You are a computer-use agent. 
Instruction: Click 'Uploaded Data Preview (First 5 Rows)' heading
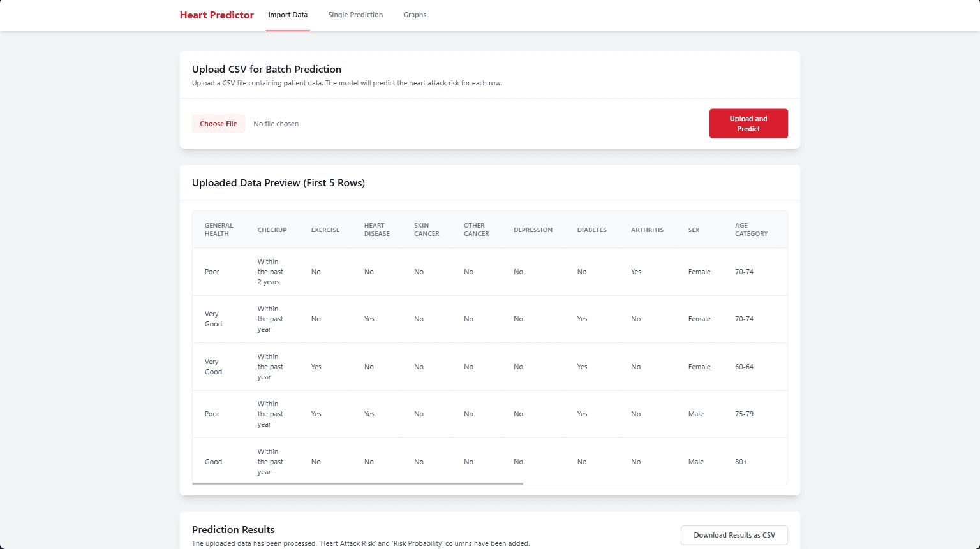278,183
